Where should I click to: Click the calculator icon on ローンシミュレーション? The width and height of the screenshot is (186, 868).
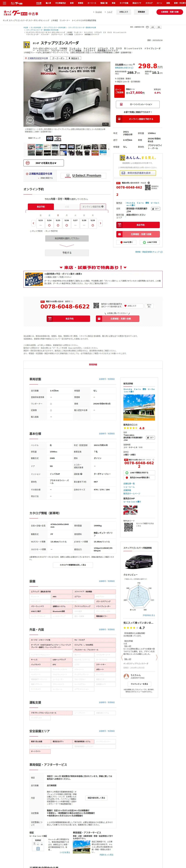click(x=122, y=104)
